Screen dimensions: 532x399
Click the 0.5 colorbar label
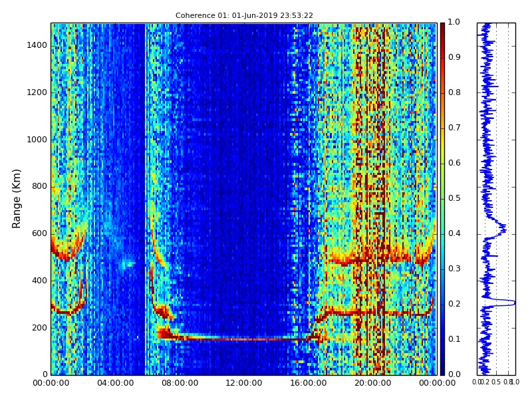coord(454,198)
